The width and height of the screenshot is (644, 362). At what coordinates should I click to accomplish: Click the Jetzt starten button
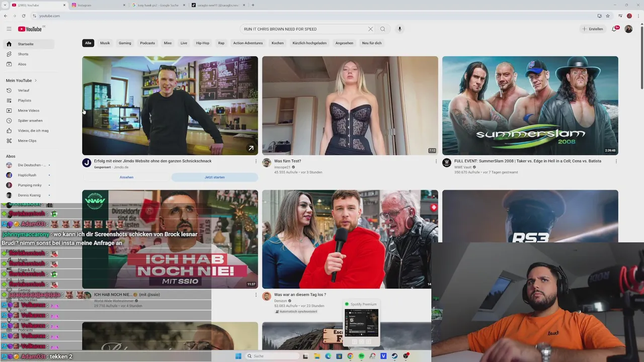[x=215, y=177]
